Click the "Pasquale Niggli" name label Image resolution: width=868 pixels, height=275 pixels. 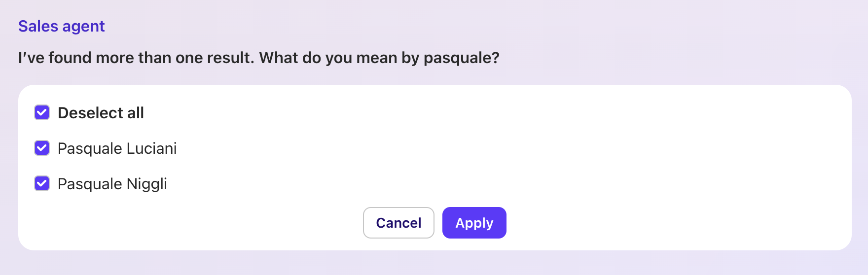112,184
